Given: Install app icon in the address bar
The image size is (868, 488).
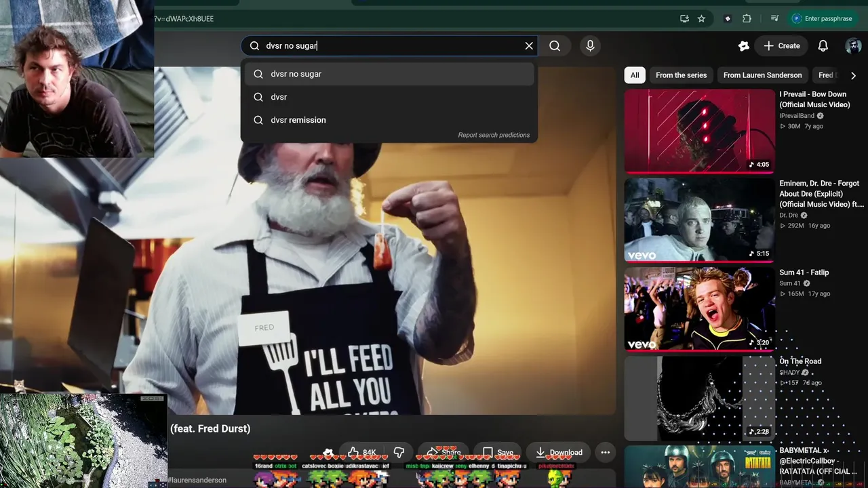Looking at the screenshot, I should 684,19.
